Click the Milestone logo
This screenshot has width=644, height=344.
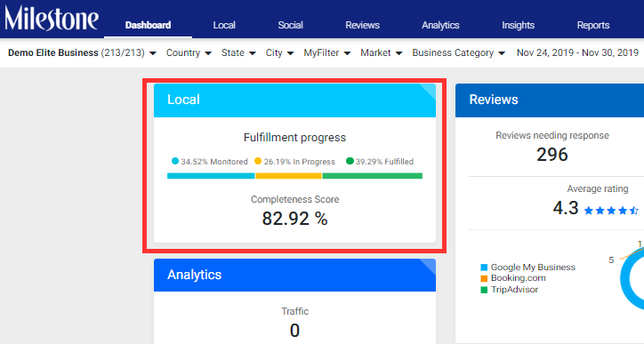coord(52,19)
